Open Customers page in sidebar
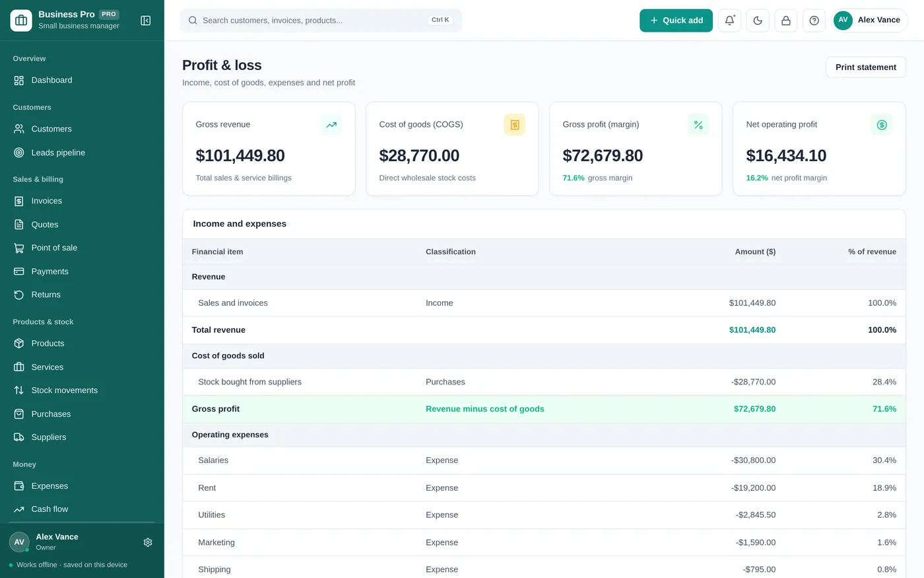 (x=82, y=129)
